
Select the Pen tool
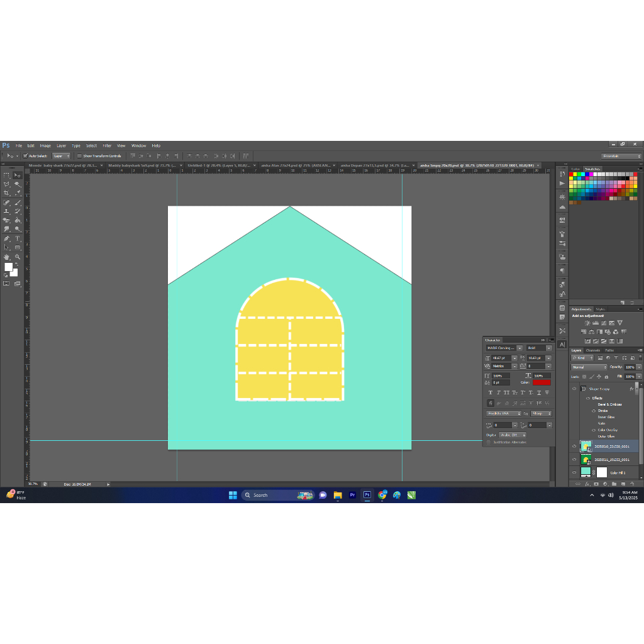tap(6, 238)
